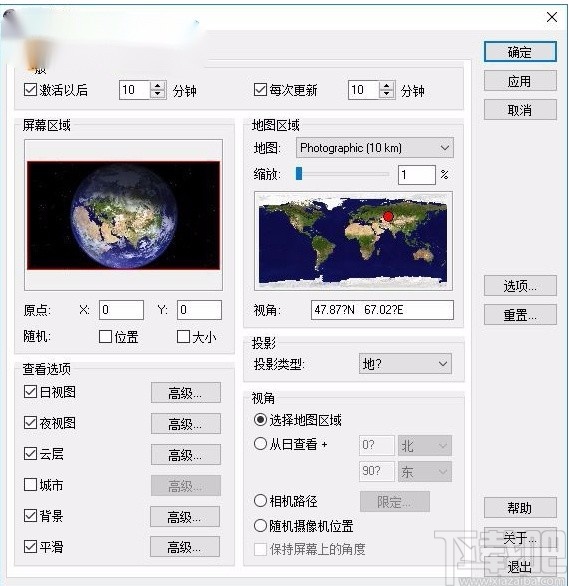Uncheck the 日视图 checkbox
Screen dimensions: 569x586
pos(30,392)
